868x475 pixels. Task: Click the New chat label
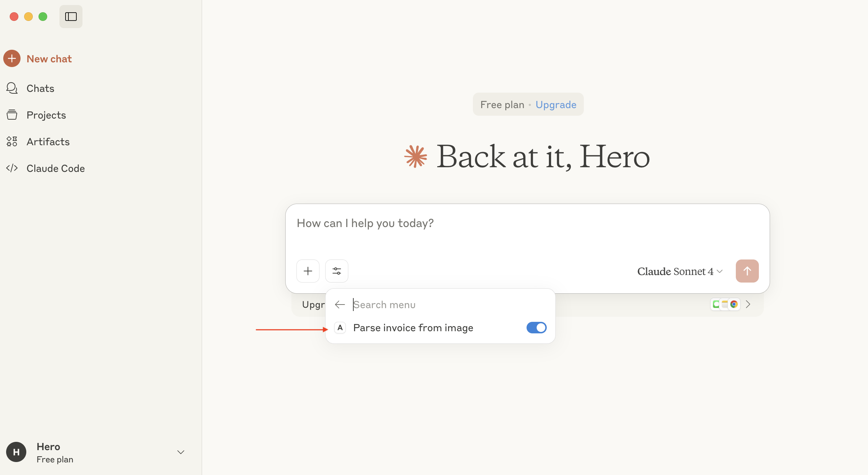pyautogui.click(x=49, y=59)
